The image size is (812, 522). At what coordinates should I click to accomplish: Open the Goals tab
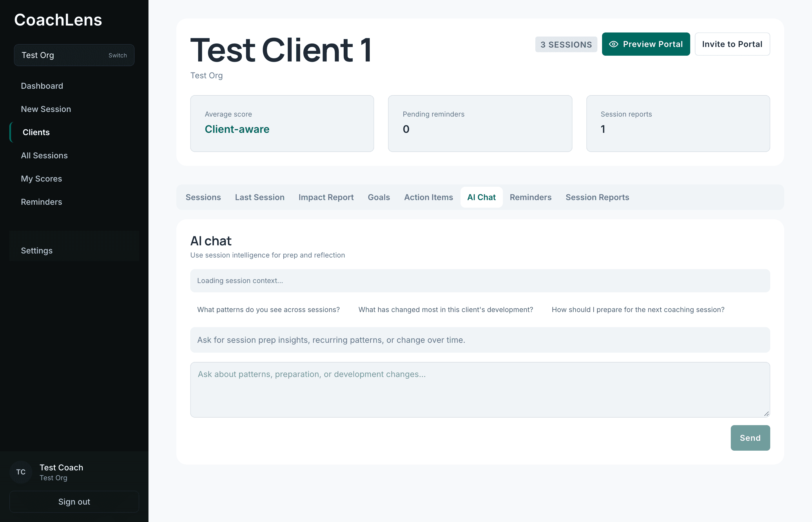coord(379,197)
